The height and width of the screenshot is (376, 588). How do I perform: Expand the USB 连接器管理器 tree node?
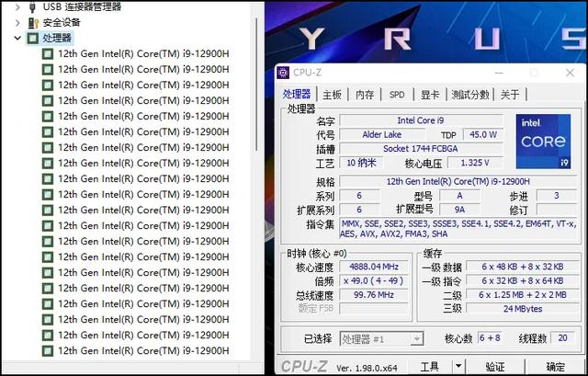(x=17, y=6)
